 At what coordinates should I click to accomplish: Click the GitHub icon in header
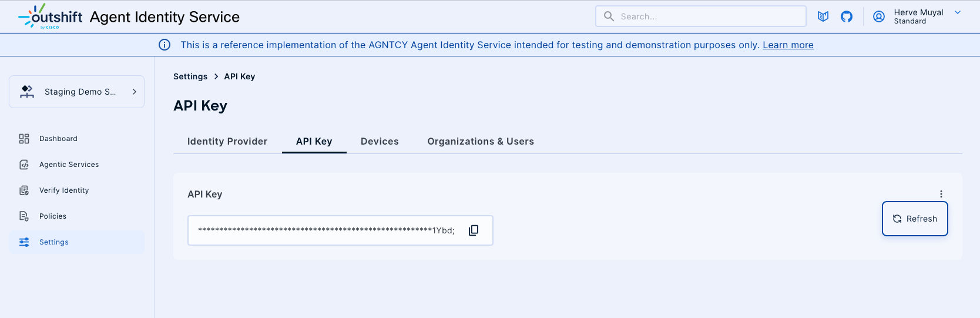[x=846, y=16]
